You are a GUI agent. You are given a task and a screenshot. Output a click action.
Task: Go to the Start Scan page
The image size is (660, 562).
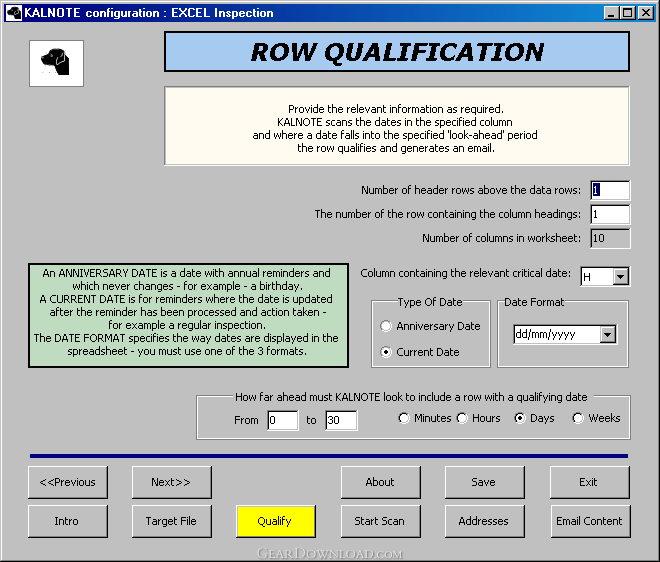pyautogui.click(x=381, y=521)
